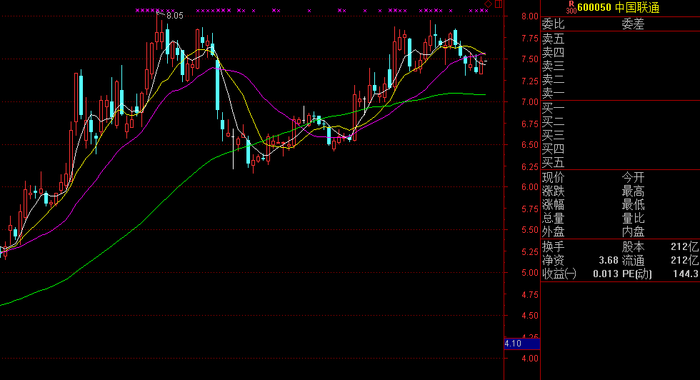Click the first magenta cross marker
Screen dimensions: 700x380
pos(138,10)
